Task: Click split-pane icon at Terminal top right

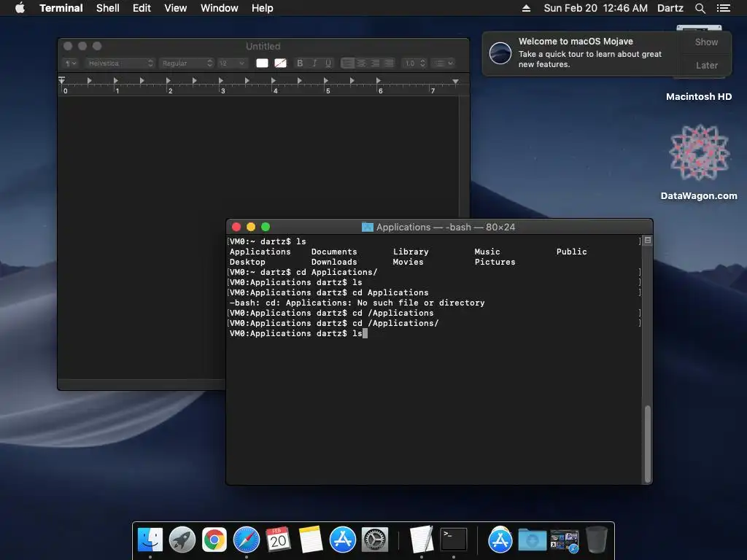Action: point(648,241)
